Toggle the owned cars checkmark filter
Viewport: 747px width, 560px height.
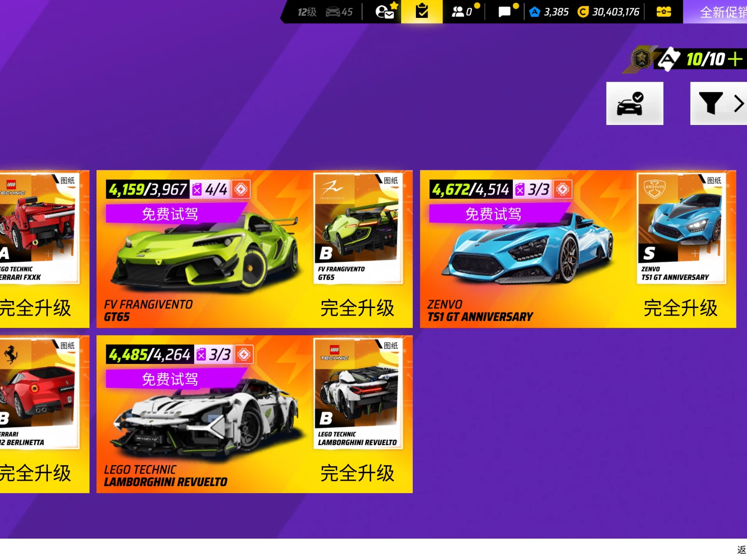pos(635,103)
